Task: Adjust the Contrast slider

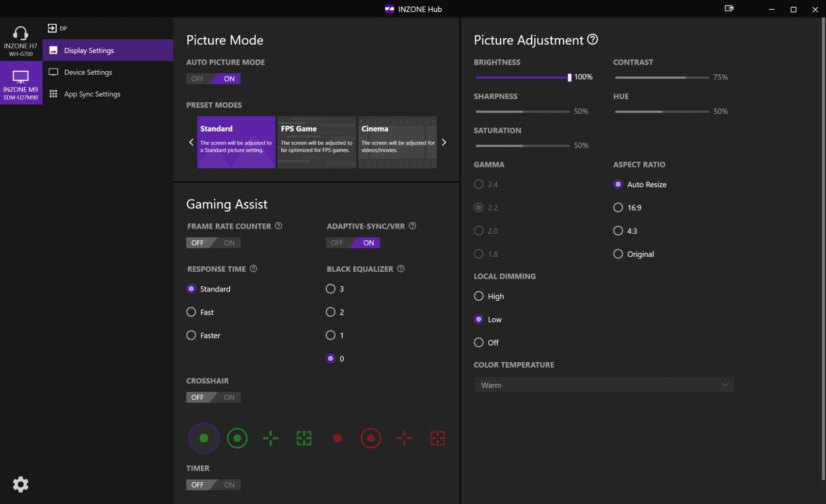Action: [662, 77]
